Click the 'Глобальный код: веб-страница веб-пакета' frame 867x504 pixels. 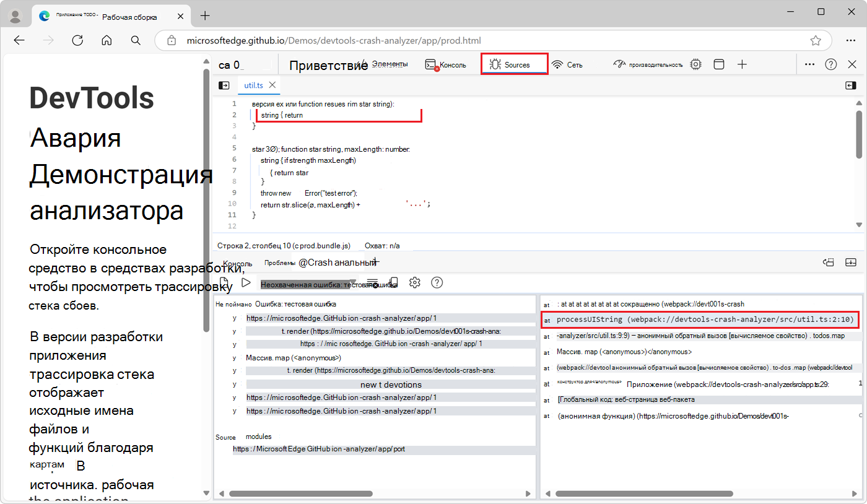pyautogui.click(x=626, y=399)
